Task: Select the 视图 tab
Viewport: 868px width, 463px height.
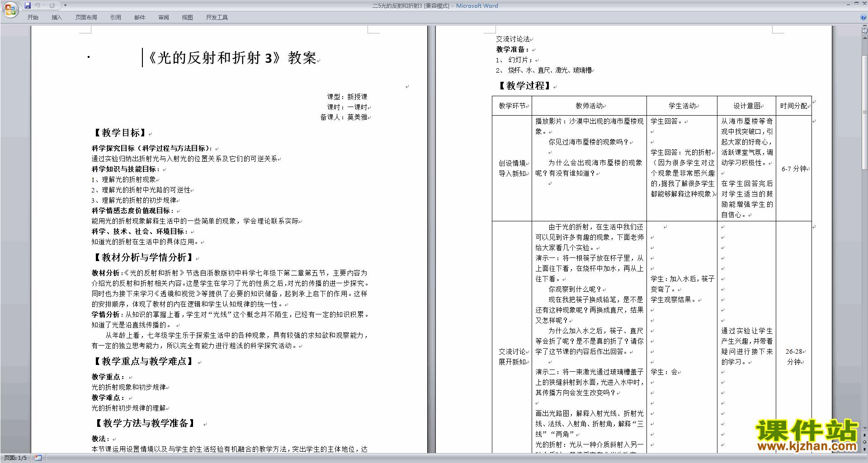Action: pyautogui.click(x=188, y=18)
